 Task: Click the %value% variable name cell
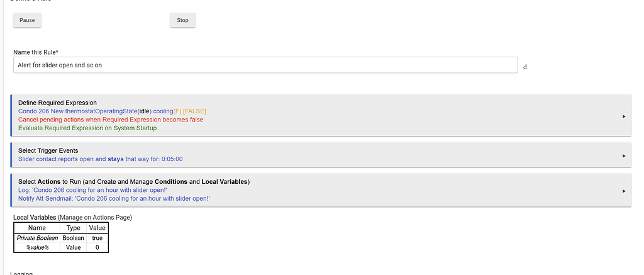point(37,247)
